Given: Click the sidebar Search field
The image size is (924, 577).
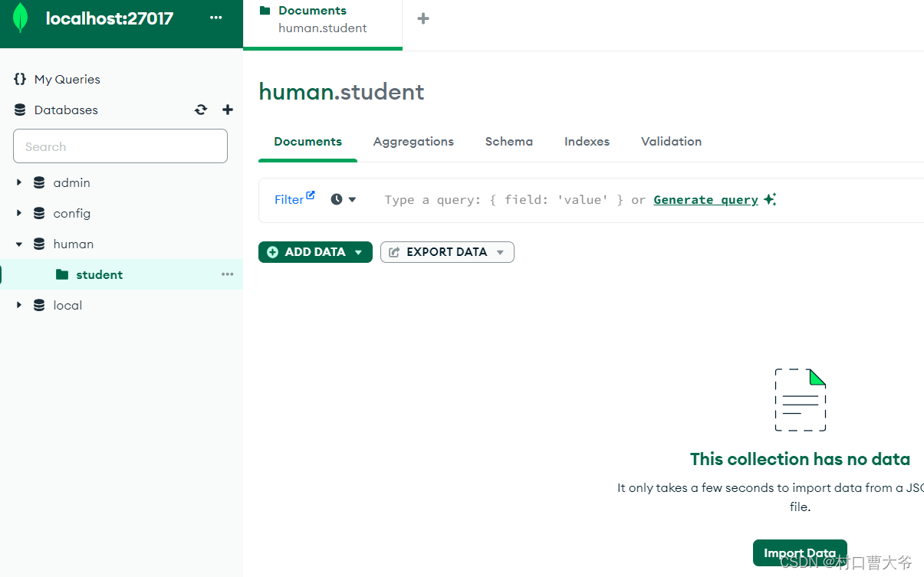Looking at the screenshot, I should tap(120, 146).
